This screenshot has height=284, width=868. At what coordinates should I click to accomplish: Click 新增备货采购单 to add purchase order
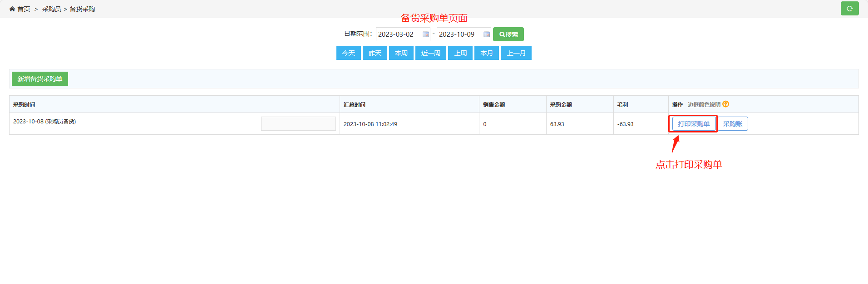pos(40,79)
